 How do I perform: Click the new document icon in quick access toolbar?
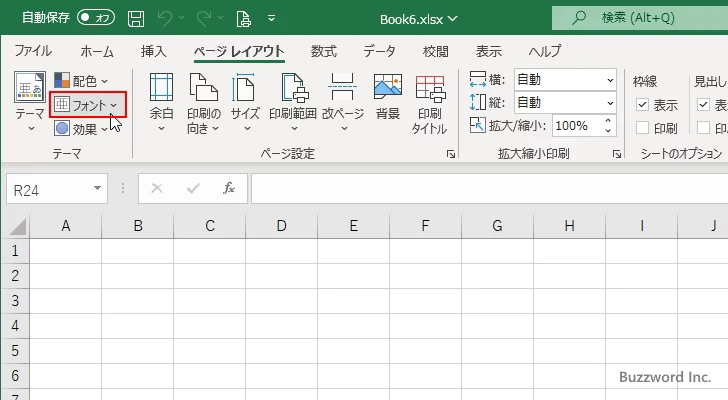(x=244, y=19)
